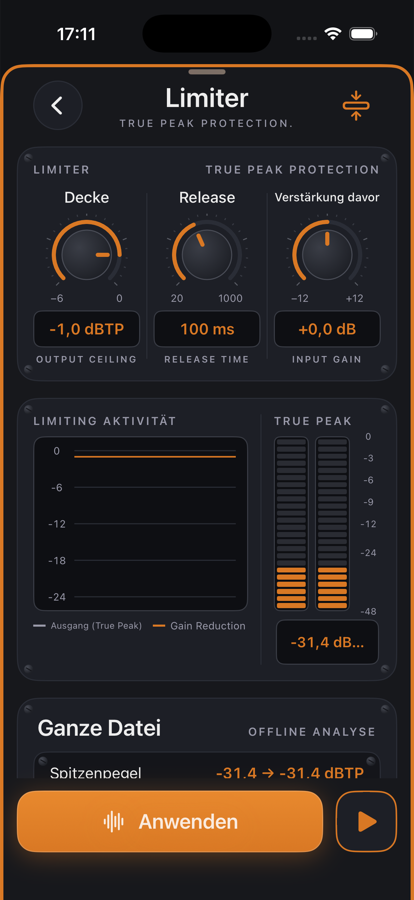The width and height of the screenshot is (414, 900).
Task: Play the preview with the play button
Action: coord(366,821)
